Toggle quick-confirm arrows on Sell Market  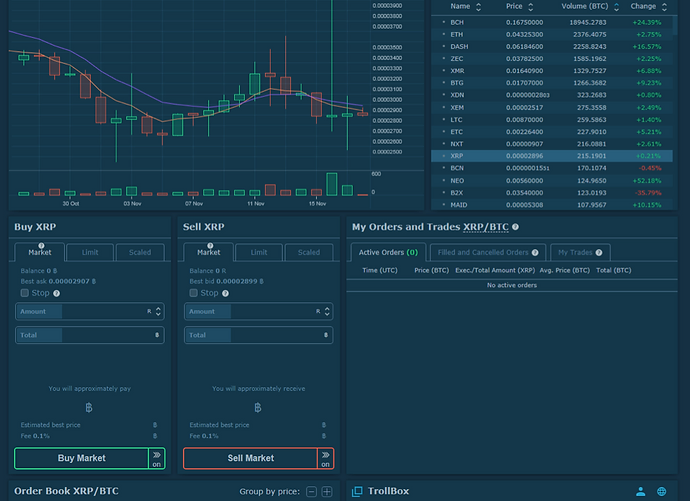326,458
